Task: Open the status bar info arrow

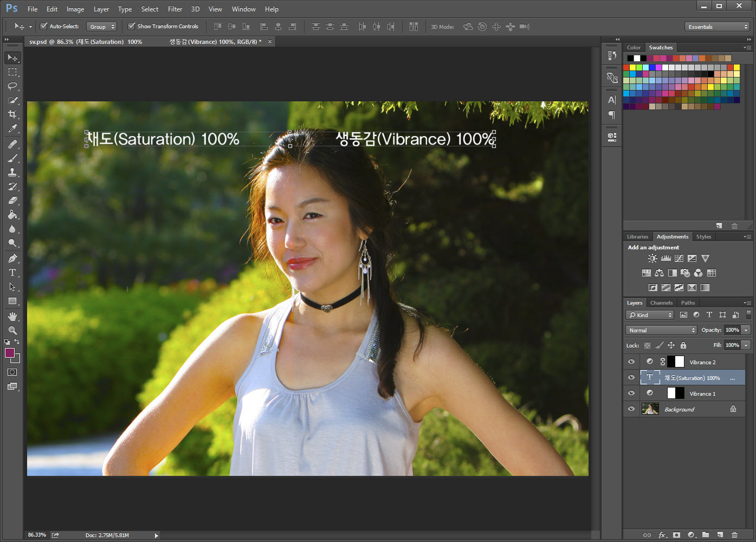Action: 156,535
